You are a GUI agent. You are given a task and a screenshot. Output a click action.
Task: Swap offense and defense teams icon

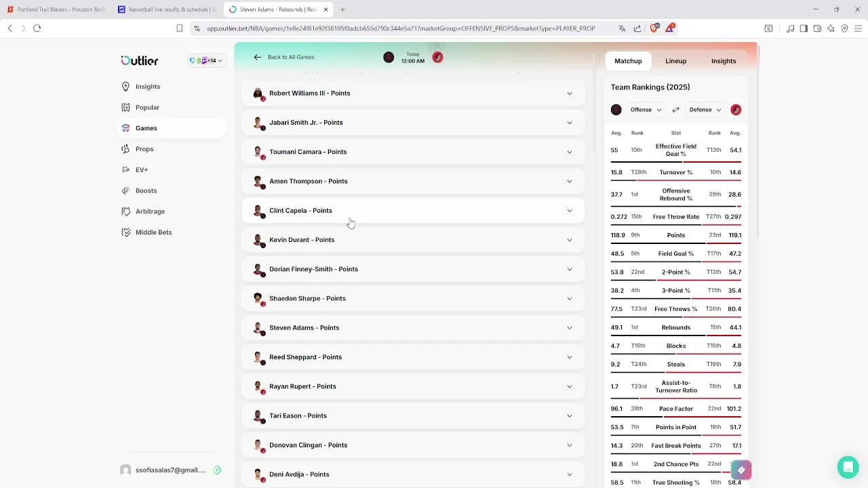675,110
